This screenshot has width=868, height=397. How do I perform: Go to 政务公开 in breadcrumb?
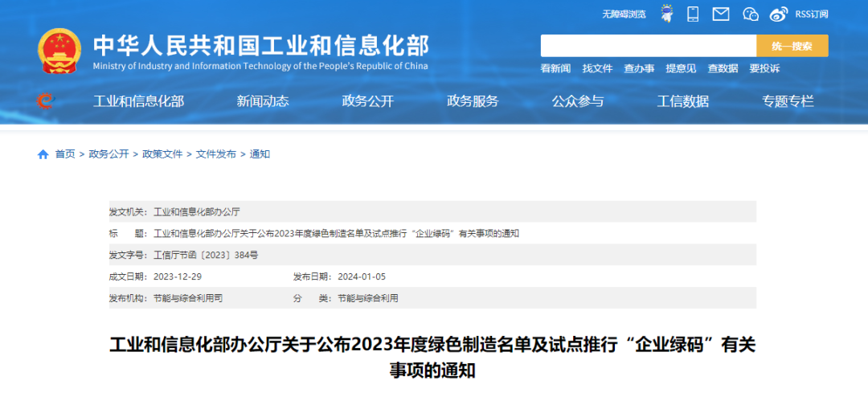[108, 154]
